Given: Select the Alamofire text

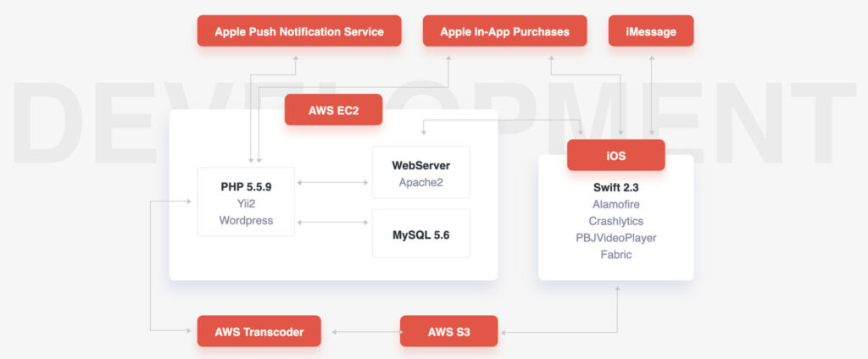Looking at the screenshot, I should [616, 205].
